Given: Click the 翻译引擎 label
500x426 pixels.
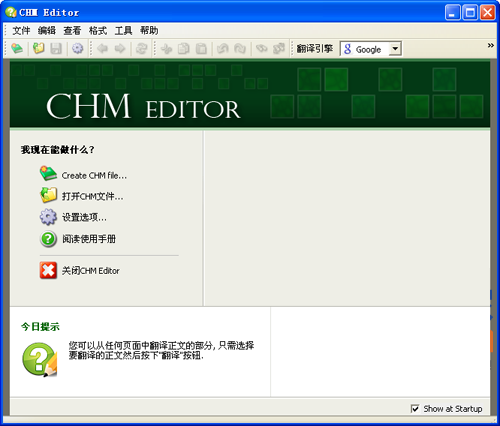Looking at the screenshot, I should [x=315, y=49].
